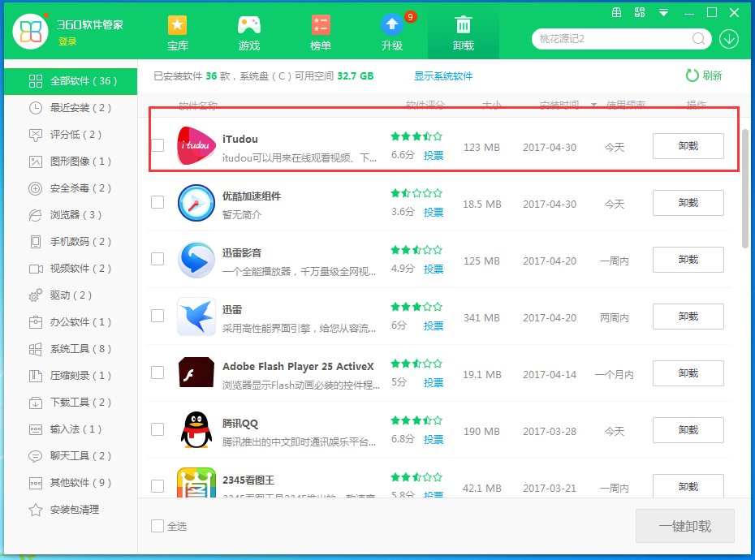The height and width of the screenshot is (560, 755).
Task: Uninstall iTudou with its 卸载 button
Action: 688,146
